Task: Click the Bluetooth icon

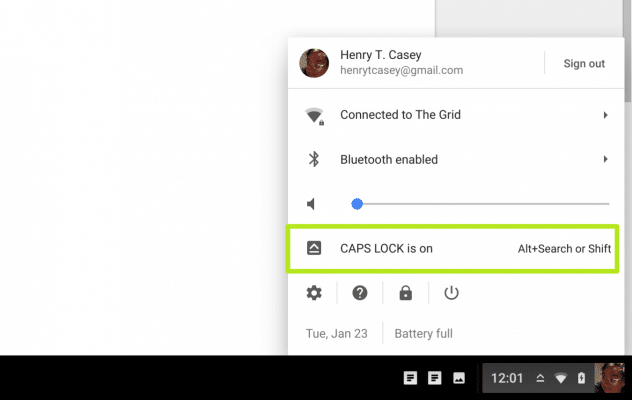Action: pyautogui.click(x=313, y=159)
